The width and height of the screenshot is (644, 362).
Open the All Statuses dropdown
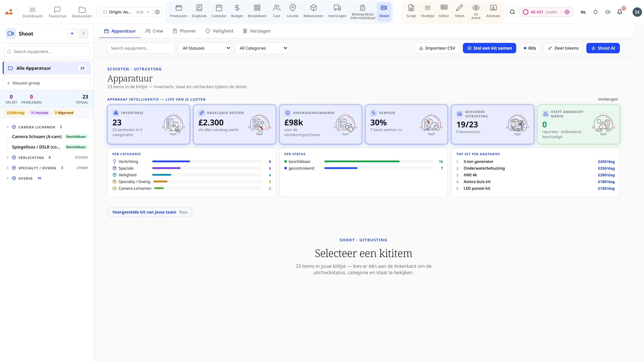tap(204, 48)
